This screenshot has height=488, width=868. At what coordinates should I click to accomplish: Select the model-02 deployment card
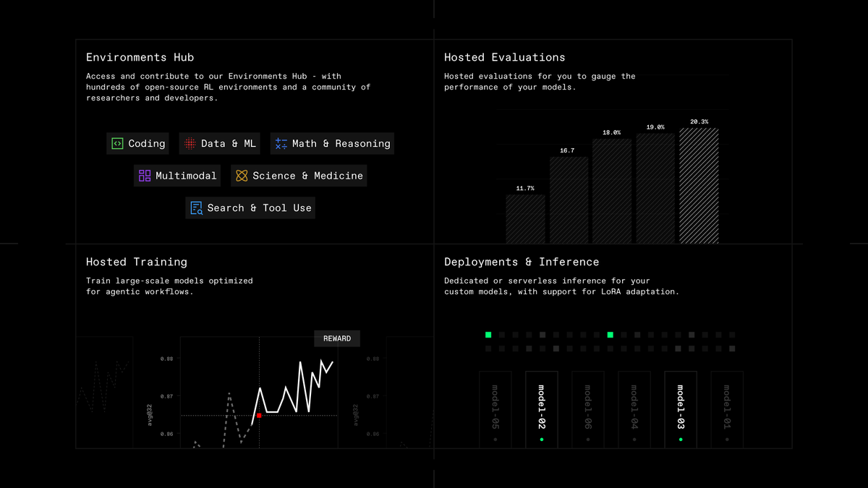pos(542,410)
